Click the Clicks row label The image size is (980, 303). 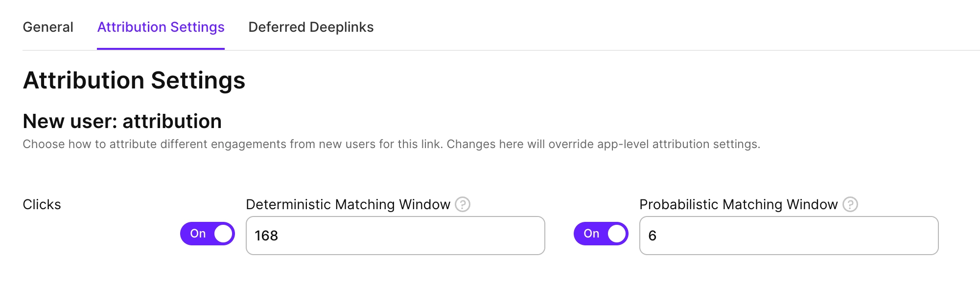42,204
